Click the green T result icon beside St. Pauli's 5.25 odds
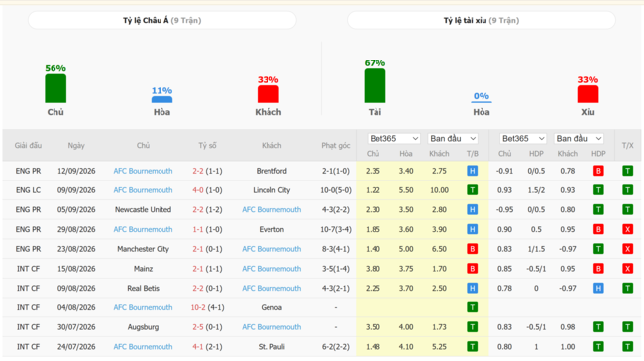The image size is (644, 361). point(473,346)
